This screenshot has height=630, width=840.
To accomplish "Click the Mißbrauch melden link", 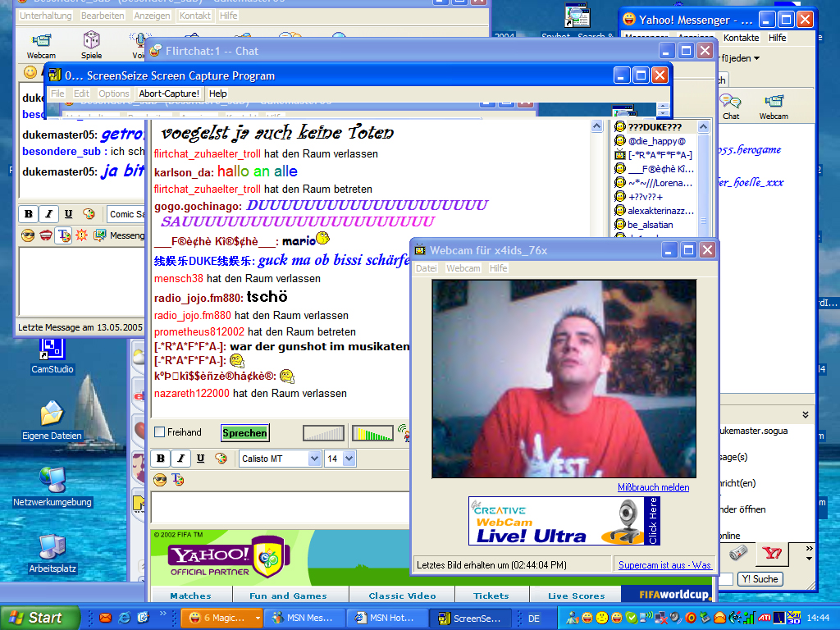I will tap(653, 487).
